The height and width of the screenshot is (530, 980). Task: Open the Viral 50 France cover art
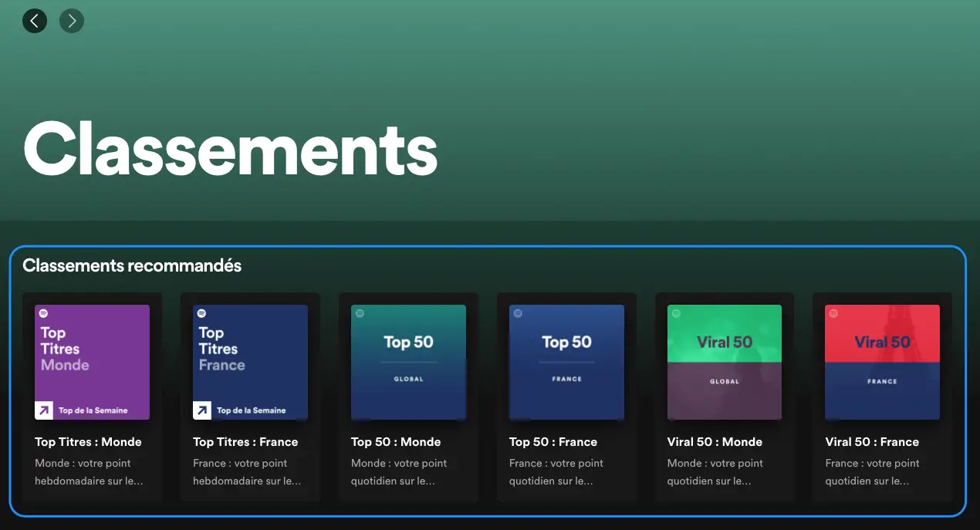coord(883,362)
